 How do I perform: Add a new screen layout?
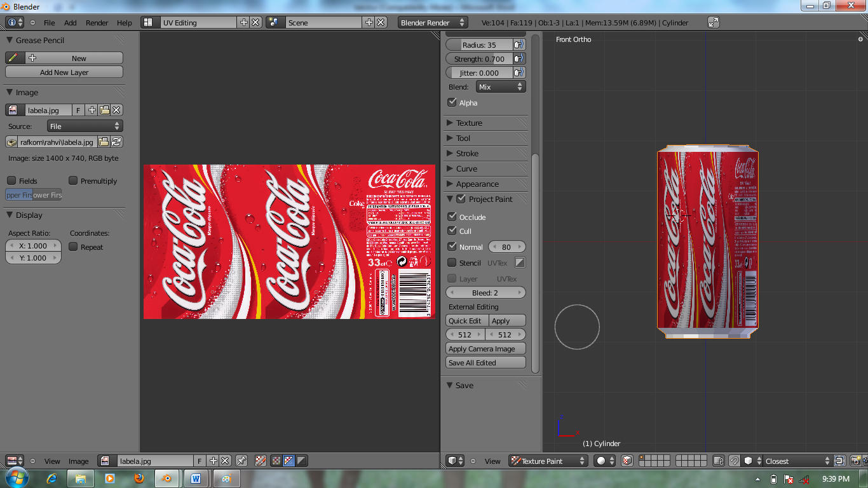tap(243, 22)
